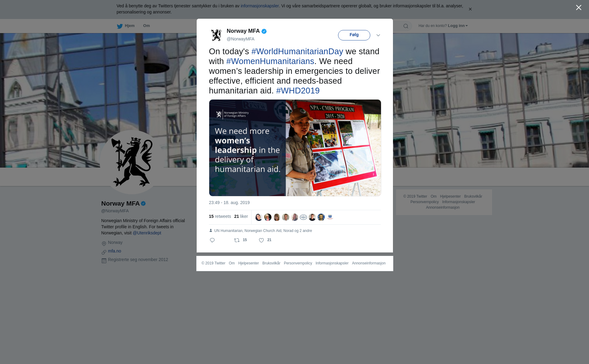The image size is (589, 364).
Task: Close the tweet overlay with the large X
Action: click(579, 8)
